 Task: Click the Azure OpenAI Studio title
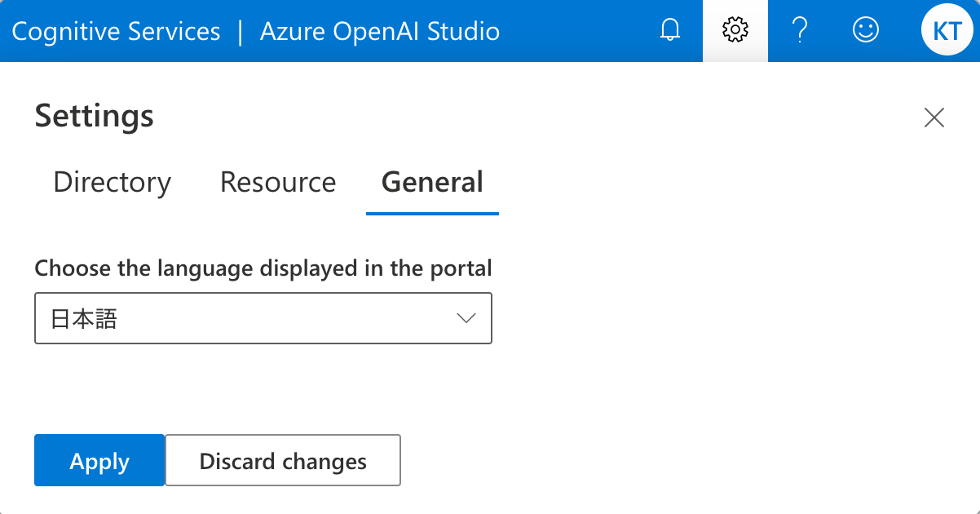(379, 31)
